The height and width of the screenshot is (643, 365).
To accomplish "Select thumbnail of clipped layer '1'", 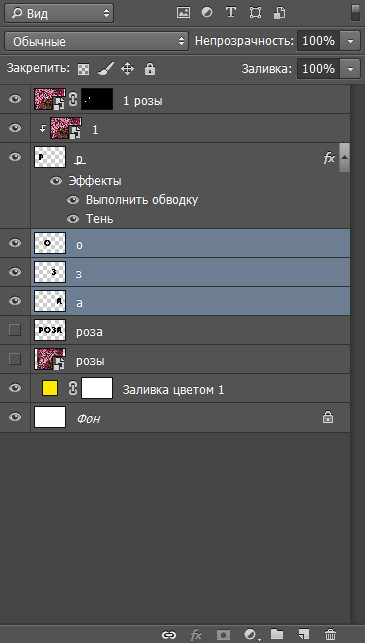I will point(66,128).
